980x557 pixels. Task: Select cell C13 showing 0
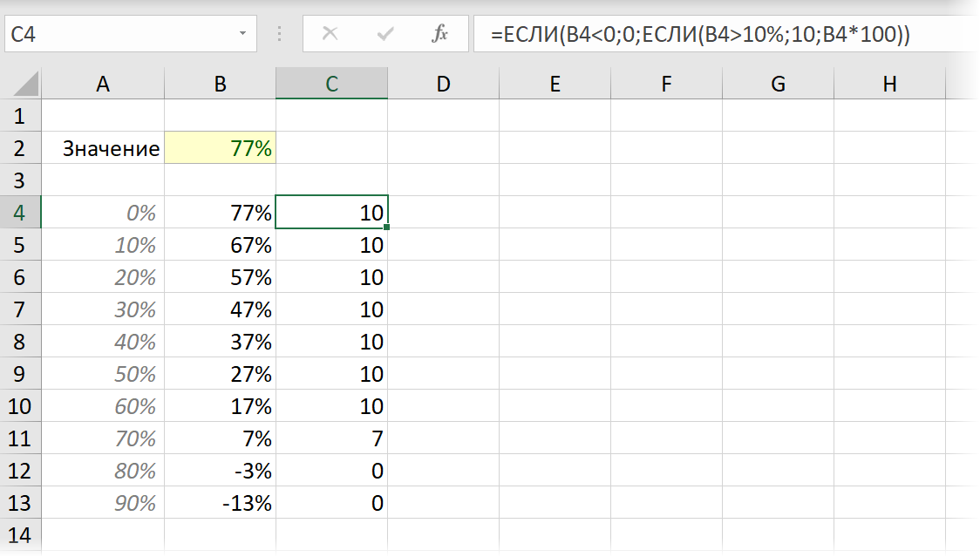(332, 503)
